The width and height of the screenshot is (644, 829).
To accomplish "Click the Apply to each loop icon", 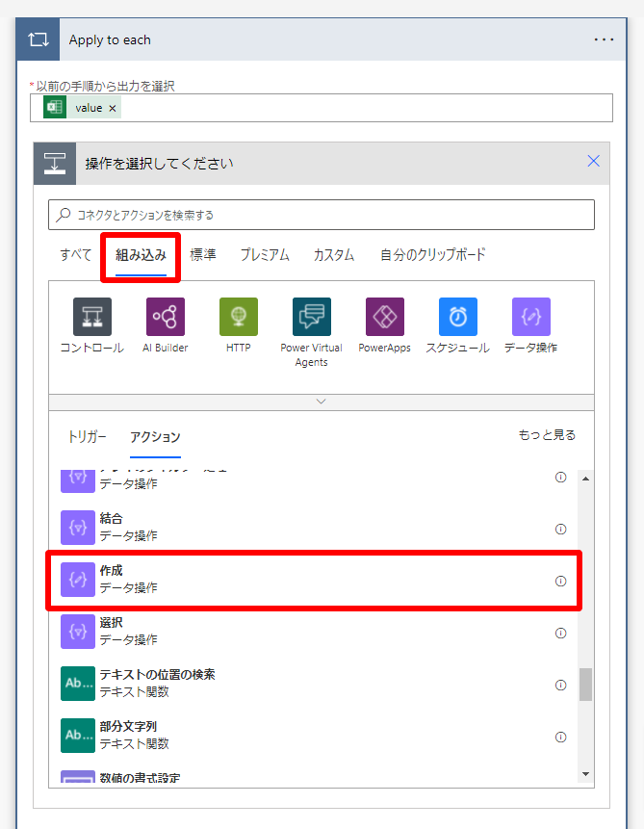I will 39,39.
